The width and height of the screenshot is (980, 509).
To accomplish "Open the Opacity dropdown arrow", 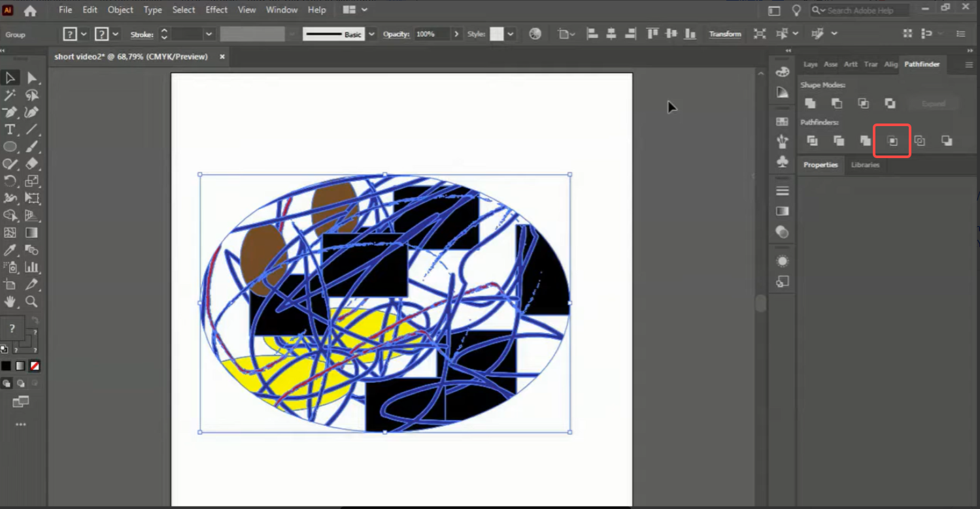I will pos(456,34).
